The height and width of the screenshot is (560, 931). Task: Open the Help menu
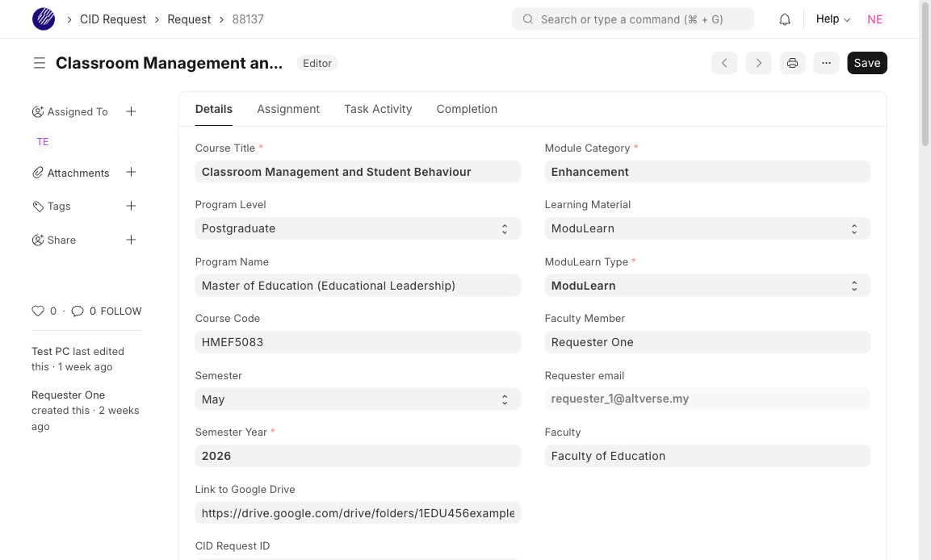[832, 19]
